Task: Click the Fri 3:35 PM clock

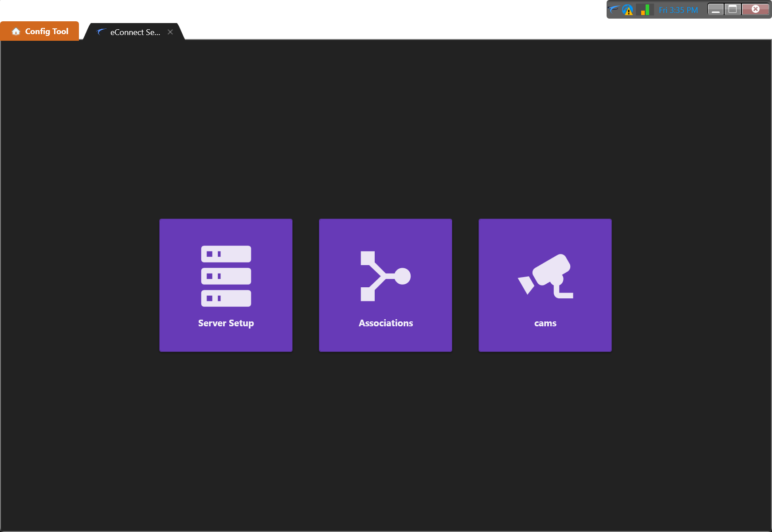Action: pos(678,10)
